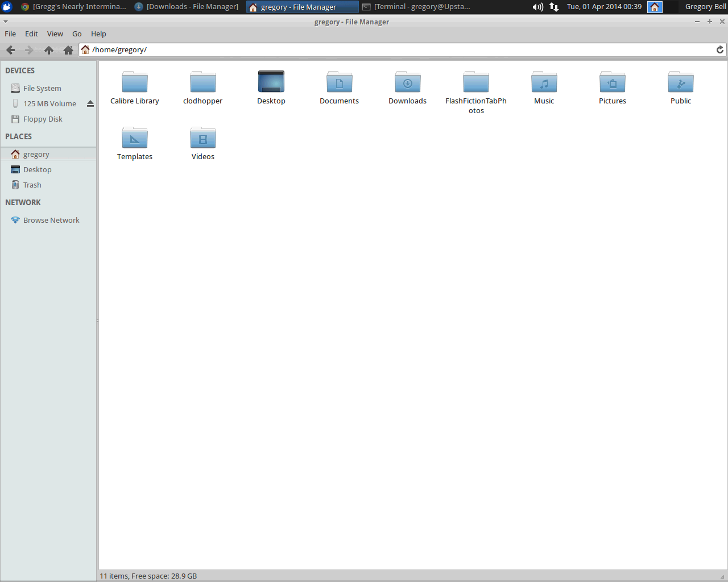Open the volume control in the panel
Image resolution: width=728 pixels, height=582 pixels.
537,7
